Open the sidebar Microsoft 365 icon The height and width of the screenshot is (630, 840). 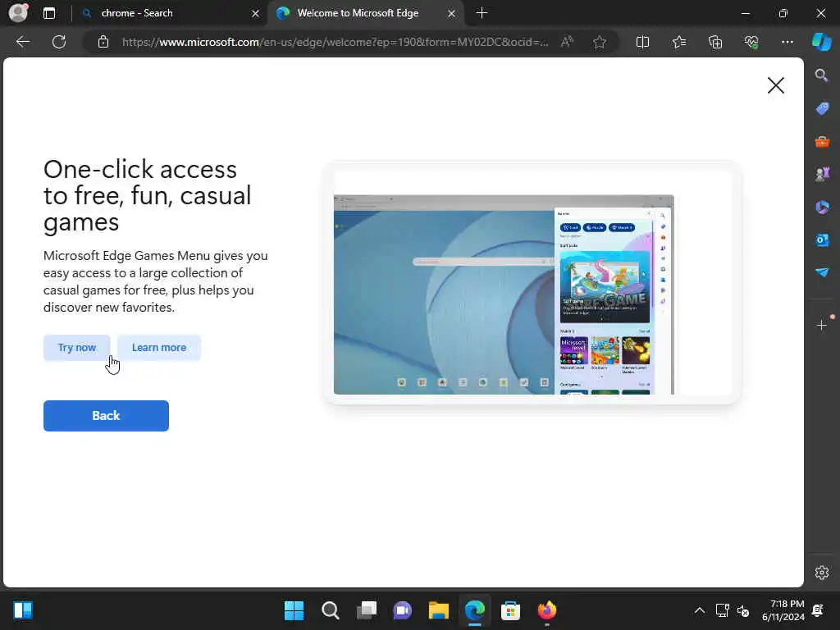pyautogui.click(x=822, y=207)
